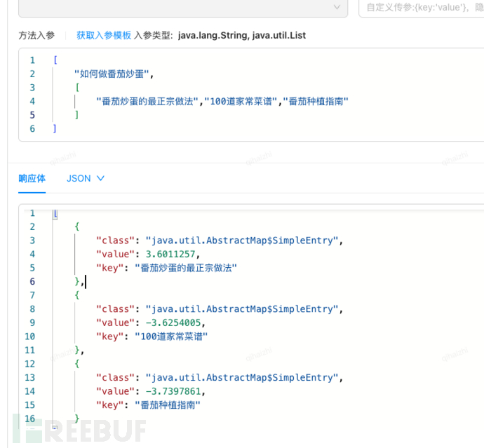The height and width of the screenshot is (448, 484).
Task: Expand the JSON format dropdown
Action: [x=86, y=178]
